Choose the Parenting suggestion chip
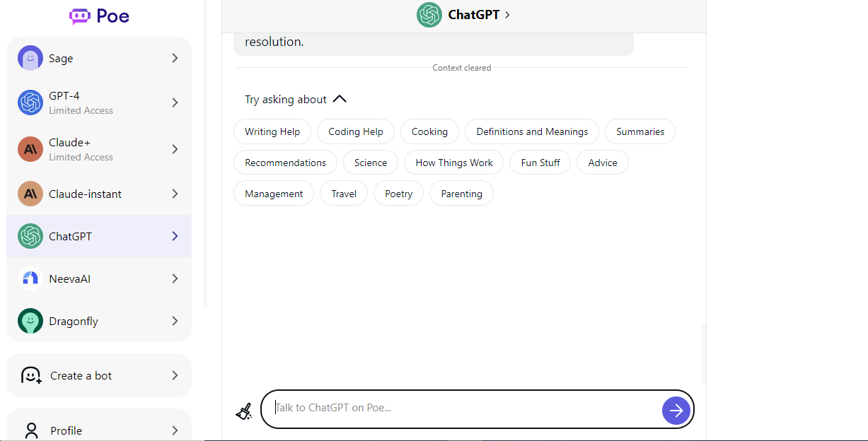Screen dimensions: 868x441 click(x=461, y=194)
